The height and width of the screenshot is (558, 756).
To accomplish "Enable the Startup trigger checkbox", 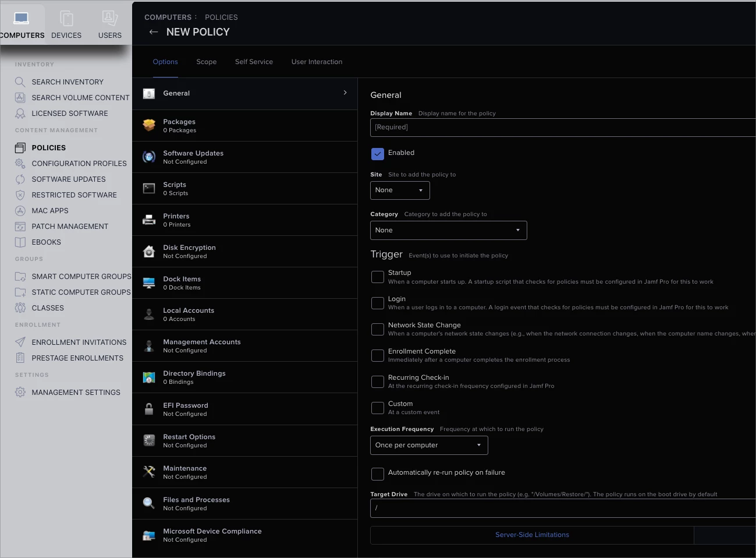I will tap(378, 277).
